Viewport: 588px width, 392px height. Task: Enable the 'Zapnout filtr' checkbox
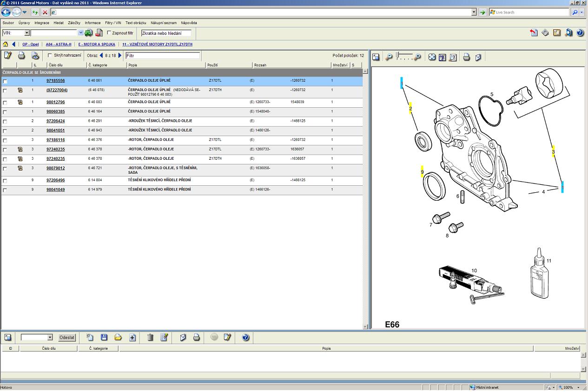(x=109, y=33)
